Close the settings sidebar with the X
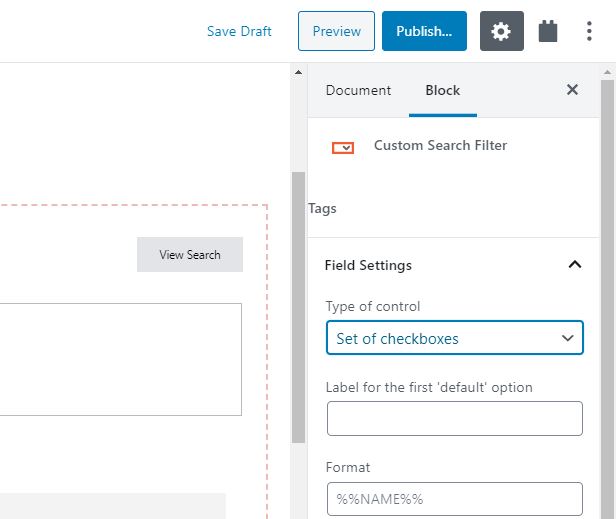This screenshot has height=519, width=616. (x=572, y=90)
